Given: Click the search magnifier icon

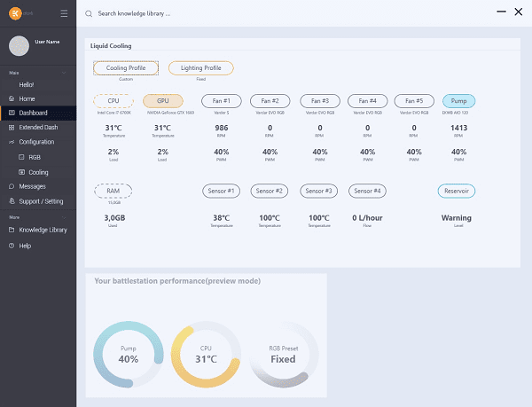Looking at the screenshot, I should tap(89, 14).
